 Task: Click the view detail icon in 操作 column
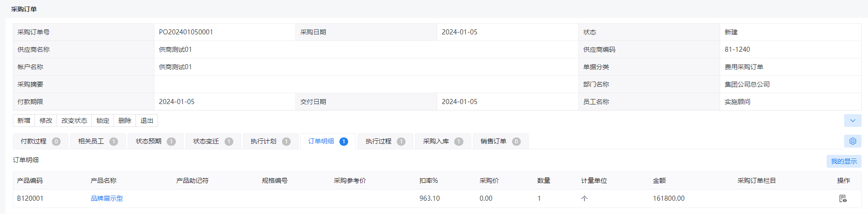coord(843,198)
